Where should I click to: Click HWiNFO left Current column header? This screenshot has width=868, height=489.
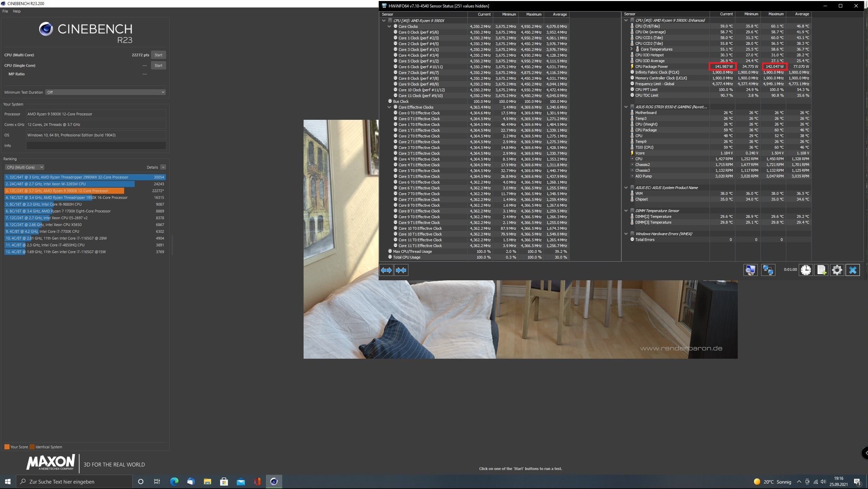click(x=480, y=14)
